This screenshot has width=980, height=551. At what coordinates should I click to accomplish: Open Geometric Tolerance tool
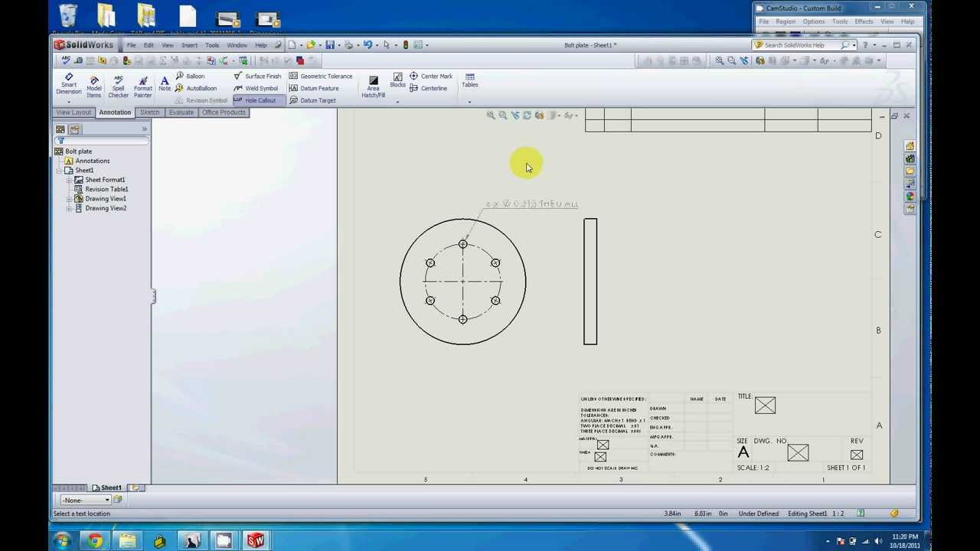[x=320, y=76]
